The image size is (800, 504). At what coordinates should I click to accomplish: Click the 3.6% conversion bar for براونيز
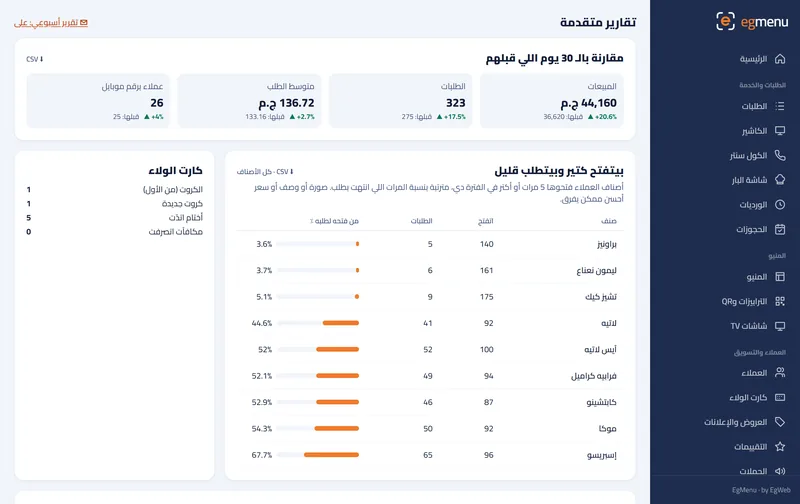318,244
